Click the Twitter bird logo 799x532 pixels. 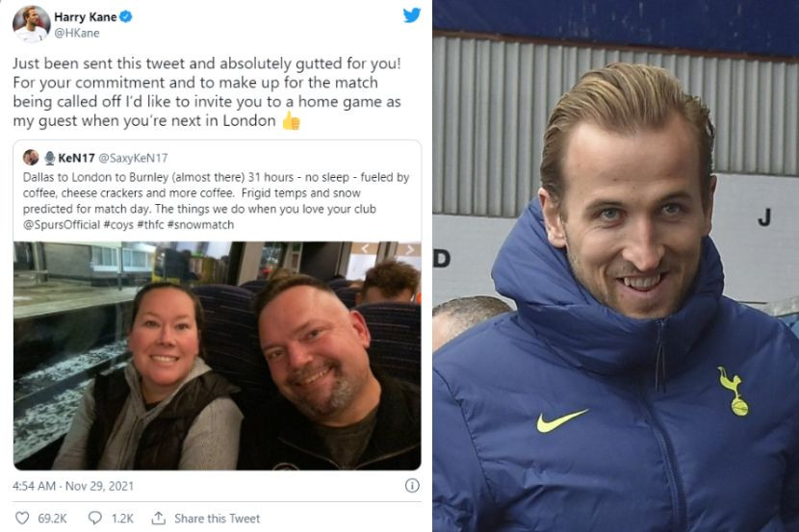click(412, 15)
